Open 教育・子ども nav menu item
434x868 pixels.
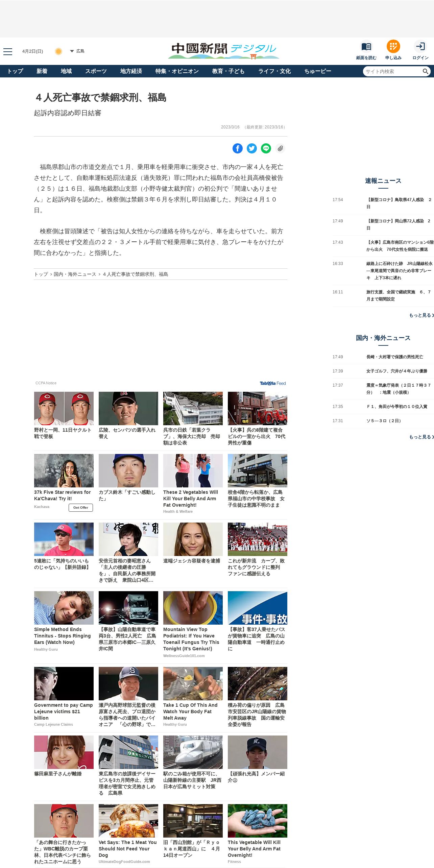228,71
